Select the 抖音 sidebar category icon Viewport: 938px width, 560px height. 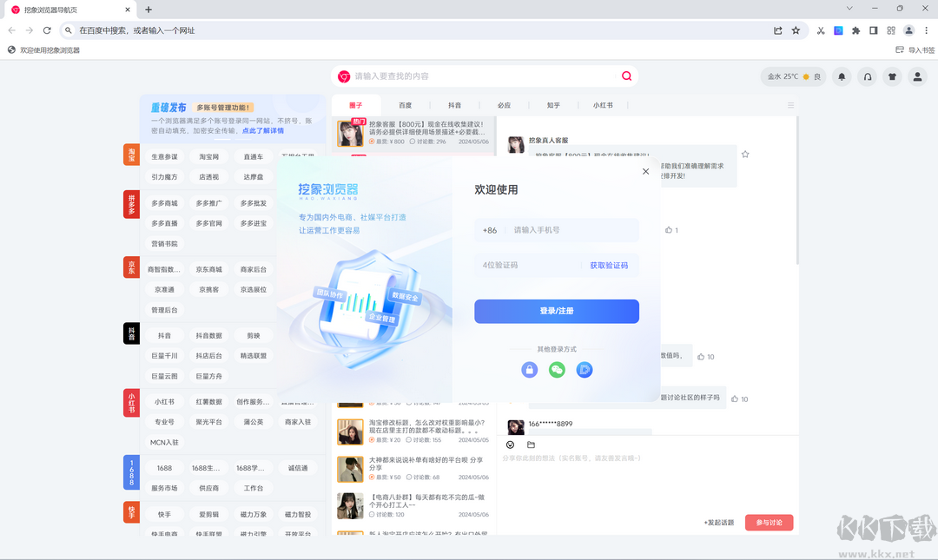click(131, 333)
